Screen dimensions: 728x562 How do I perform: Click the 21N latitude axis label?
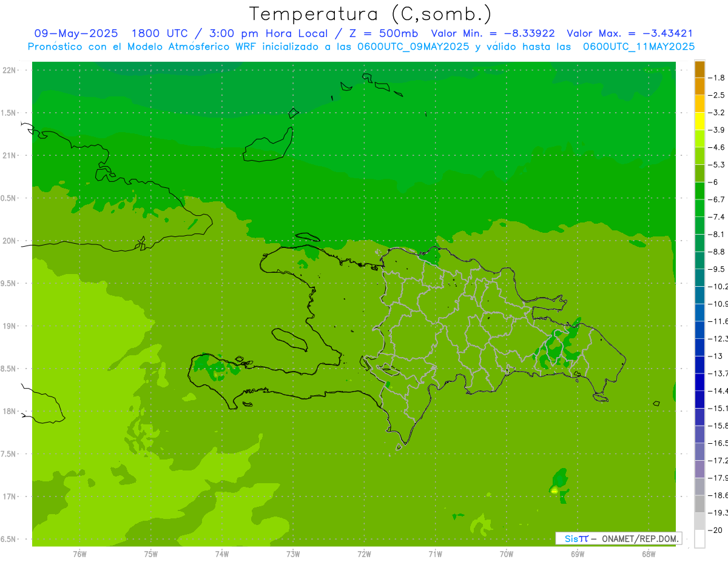[x=10, y=155]
